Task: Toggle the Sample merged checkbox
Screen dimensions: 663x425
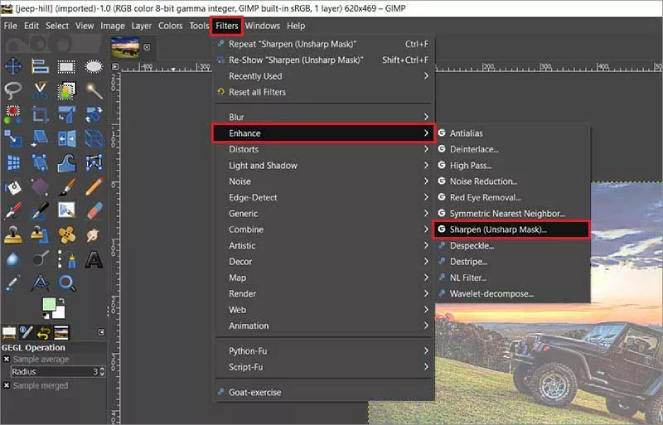Action: coord(7,385)
